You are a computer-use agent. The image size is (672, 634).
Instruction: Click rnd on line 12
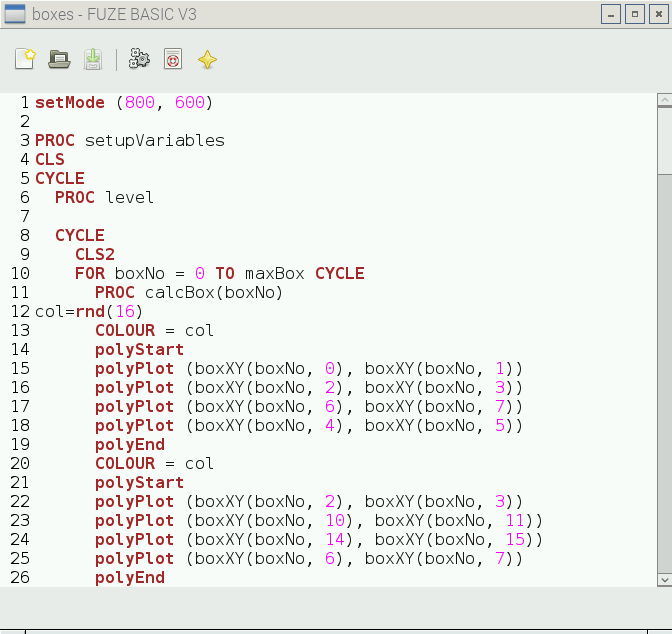90,312
